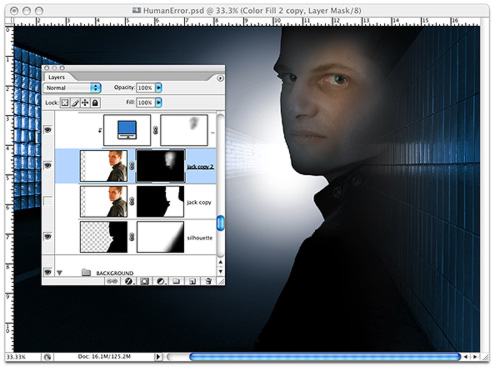Click the 'silhouette' layer name
500x382 pixels.
tap(200, 238)
